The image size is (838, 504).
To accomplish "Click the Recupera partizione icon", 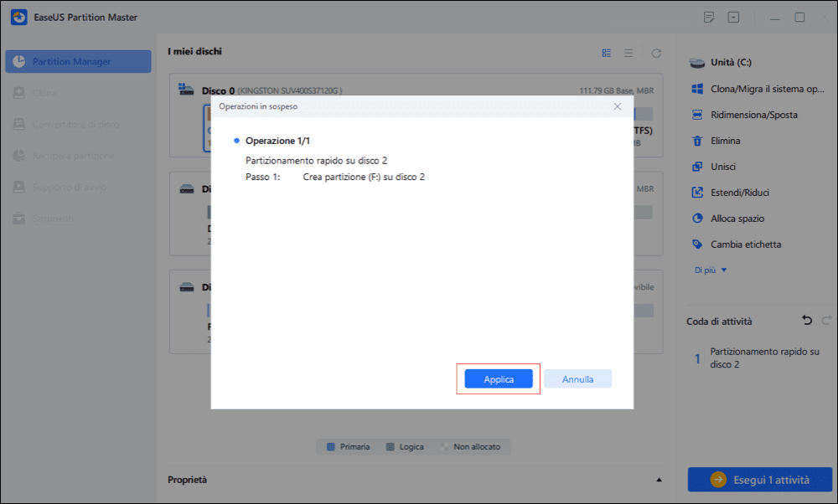I will [x=19, y=156].
